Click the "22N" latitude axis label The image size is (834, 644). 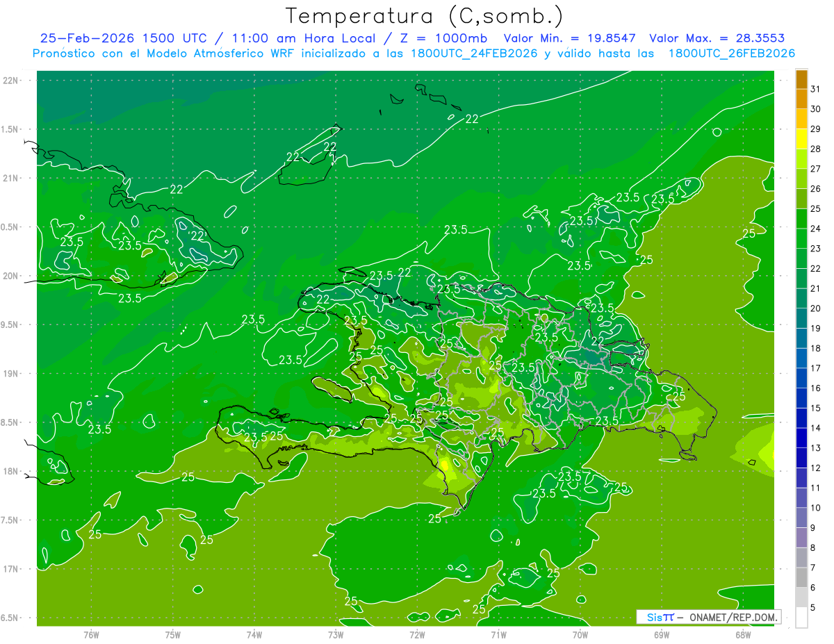pos(10,81)
